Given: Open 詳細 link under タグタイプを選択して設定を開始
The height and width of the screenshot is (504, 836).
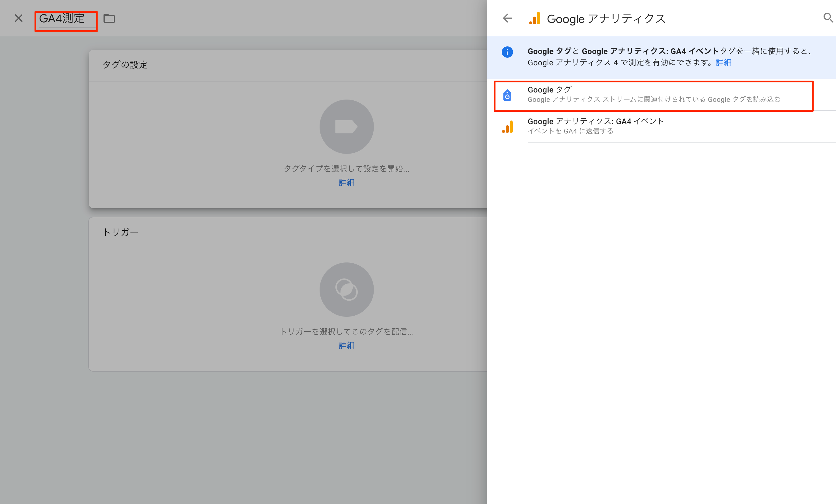Looking at the screenshot, I should point(346,183).
